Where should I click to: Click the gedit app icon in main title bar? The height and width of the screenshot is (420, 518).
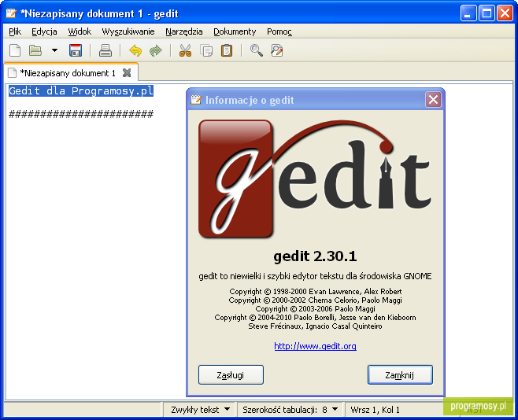click(11, 13)
